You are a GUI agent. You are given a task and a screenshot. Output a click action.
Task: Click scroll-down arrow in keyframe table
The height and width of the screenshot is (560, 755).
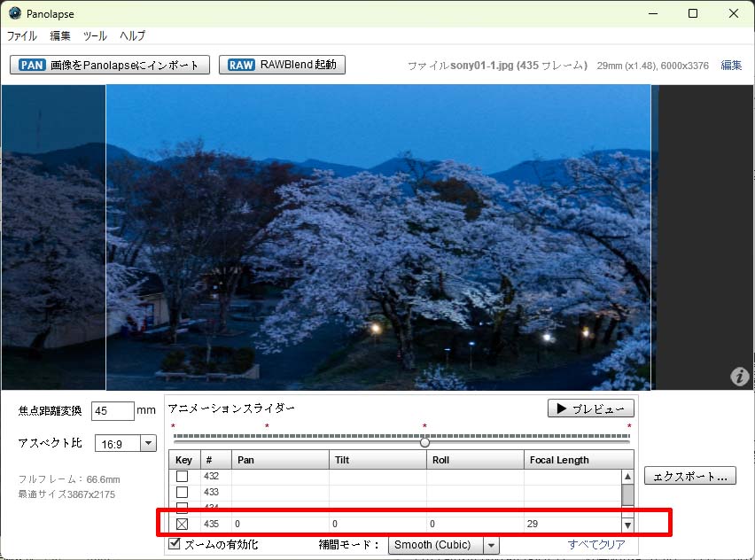click(627, 525)
